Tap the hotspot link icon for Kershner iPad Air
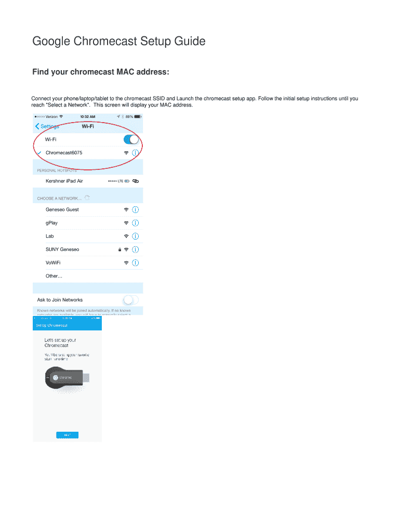 [x=136, y=181]
